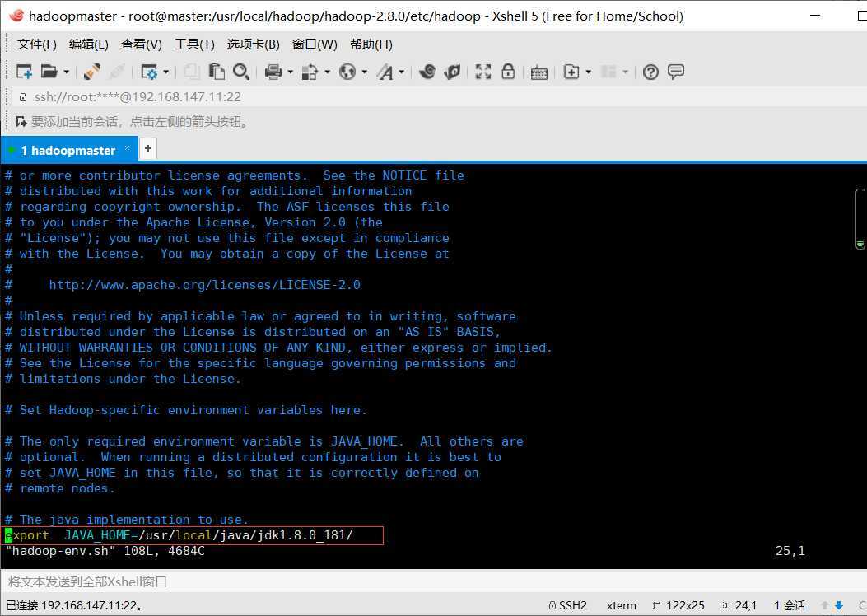Screen dimensions: 867x616
Task: Click the Xshell logo in title bar
Action: pyautogui.click(x=16, y=16)
